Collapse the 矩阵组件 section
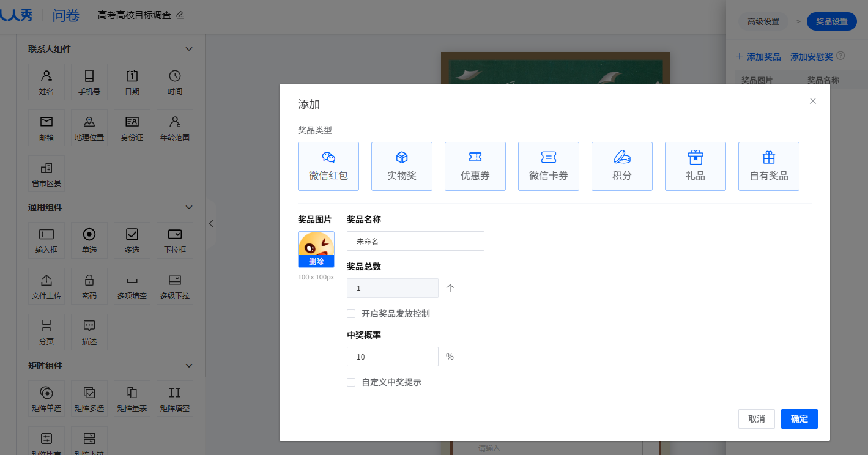868x455 pixels. point(189,366)
